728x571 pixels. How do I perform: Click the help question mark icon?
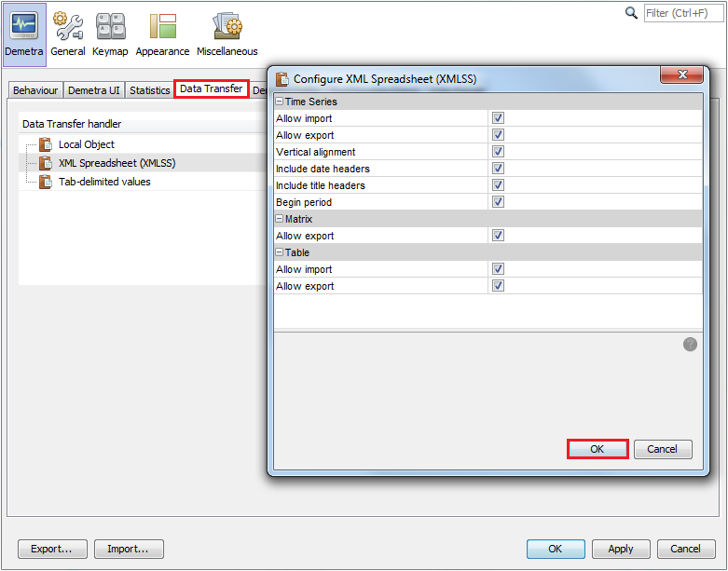tap(690, 345)
